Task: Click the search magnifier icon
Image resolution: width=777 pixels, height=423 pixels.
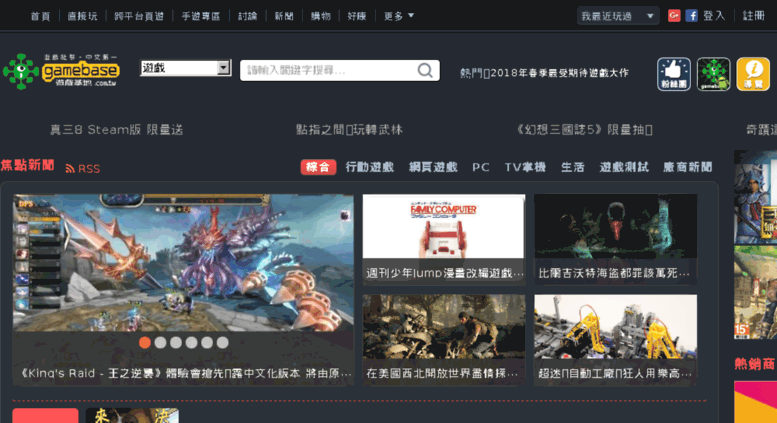Action: tap(425, 70)
